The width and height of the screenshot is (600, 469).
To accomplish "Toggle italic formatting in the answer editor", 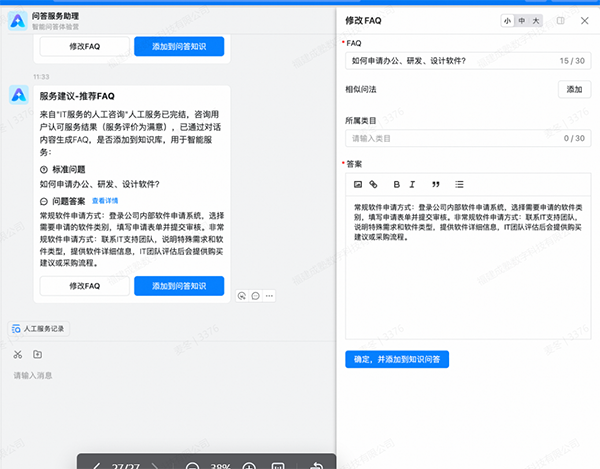I will pyautogui.click(x=412, y=184).
